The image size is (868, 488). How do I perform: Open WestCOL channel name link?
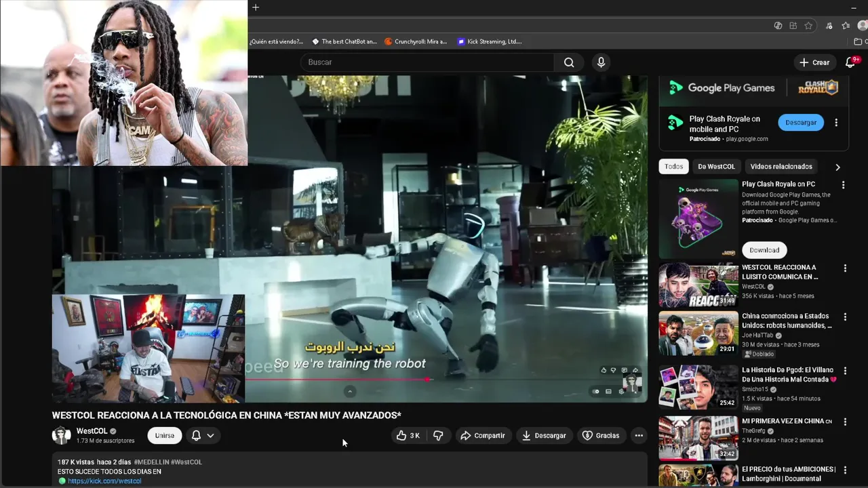point(92,431)
